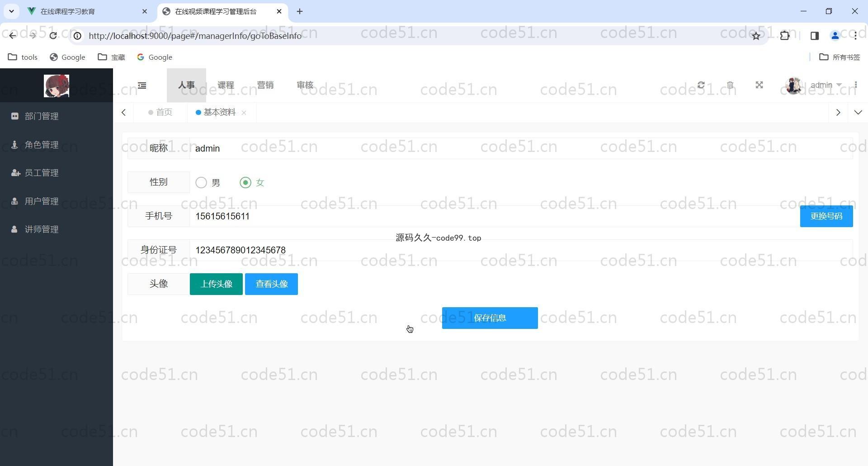
Task: Click the 保存信息 button
Action: [490, 318]
